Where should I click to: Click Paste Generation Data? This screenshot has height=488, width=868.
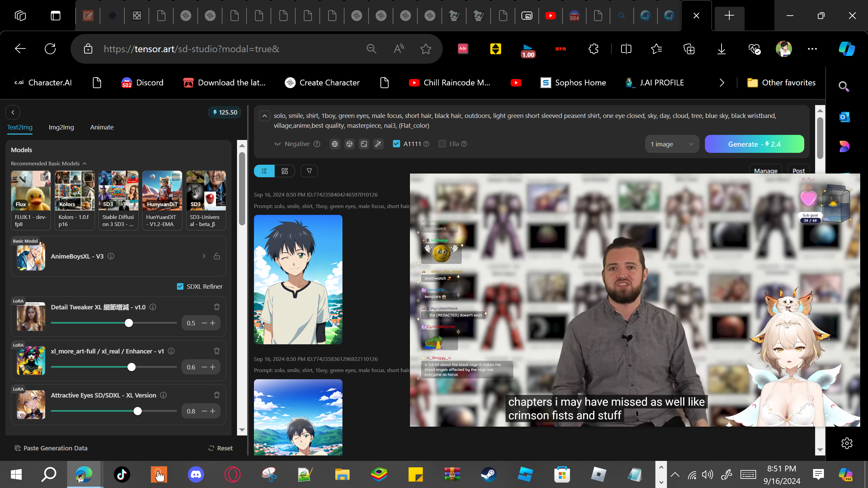click(x=51, y=448)
